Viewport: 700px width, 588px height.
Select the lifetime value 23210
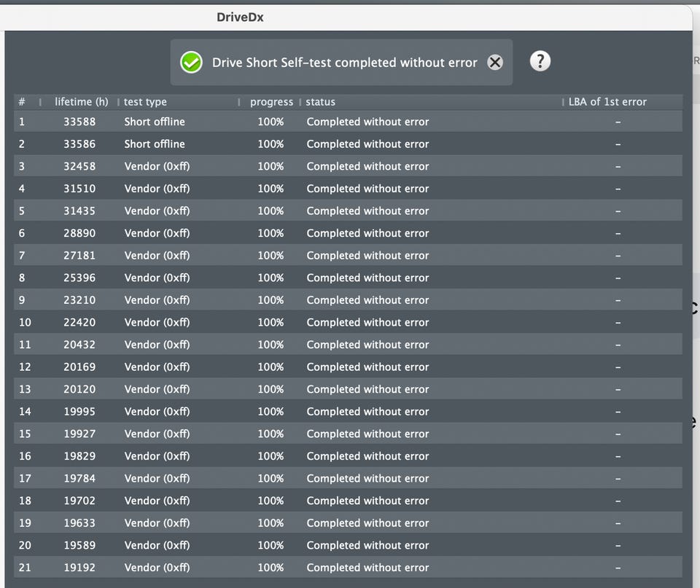click(x=79, y=300)
